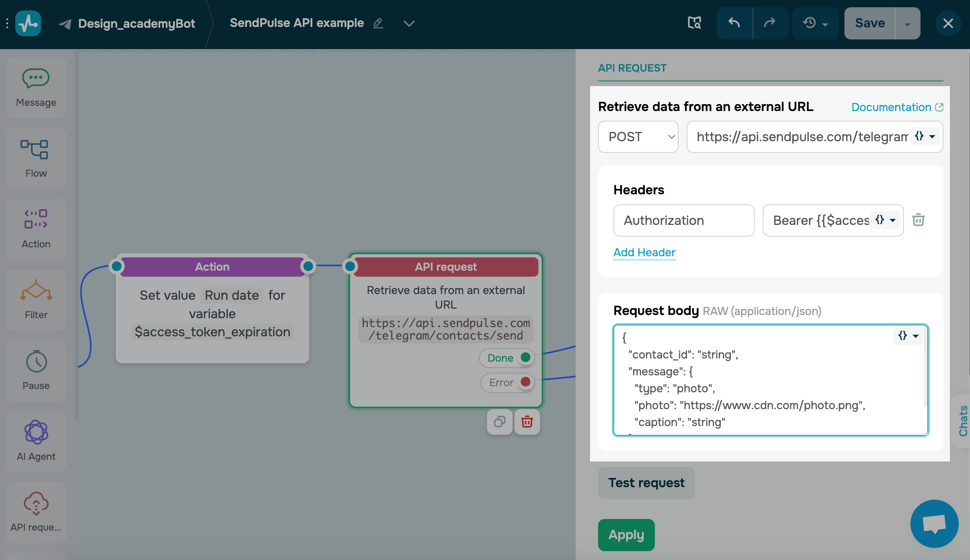
Task: Open the POST method dropdown
Action: click(638, 137)
